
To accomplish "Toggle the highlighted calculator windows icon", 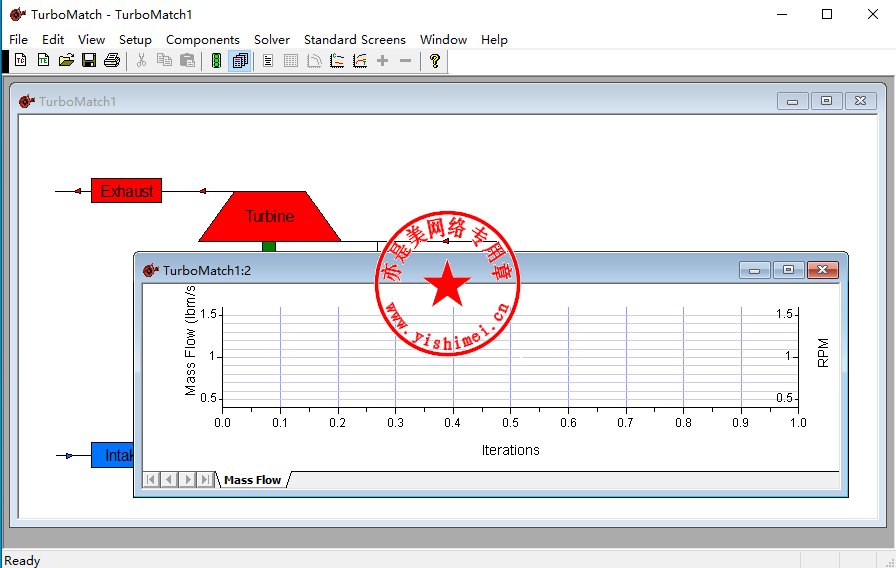I will [x=240, y=61].
